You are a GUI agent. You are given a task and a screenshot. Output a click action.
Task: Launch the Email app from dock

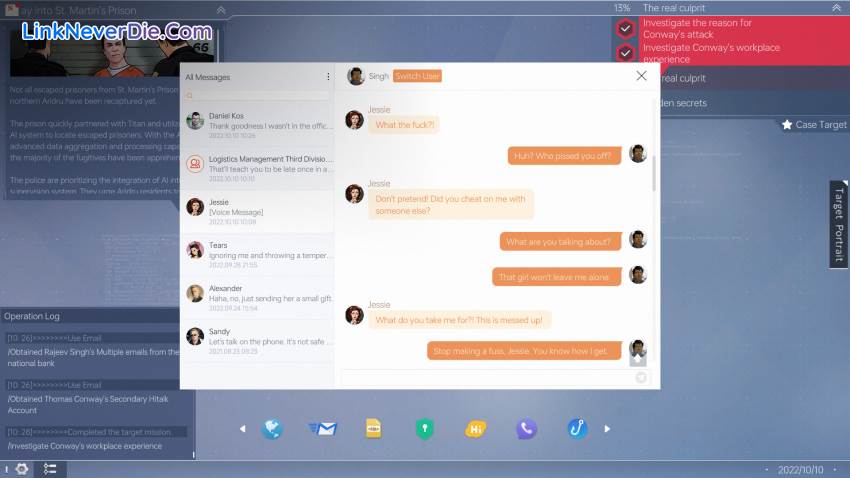pyautogui.click(x=323, y=429)
